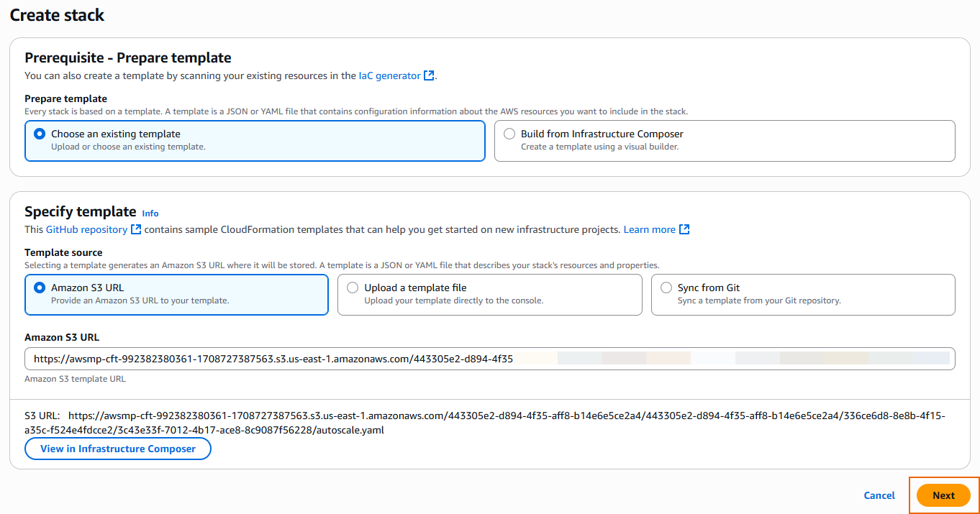Screen dimensions: 980x514
Task: Open the Info link beside Specify template
Action: pos(150,214)
